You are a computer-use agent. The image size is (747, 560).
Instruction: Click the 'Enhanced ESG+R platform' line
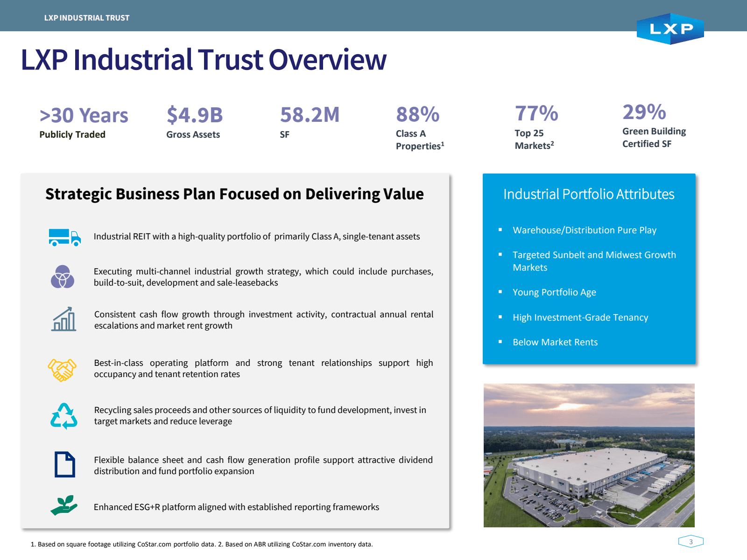click(x=236, y=507)
